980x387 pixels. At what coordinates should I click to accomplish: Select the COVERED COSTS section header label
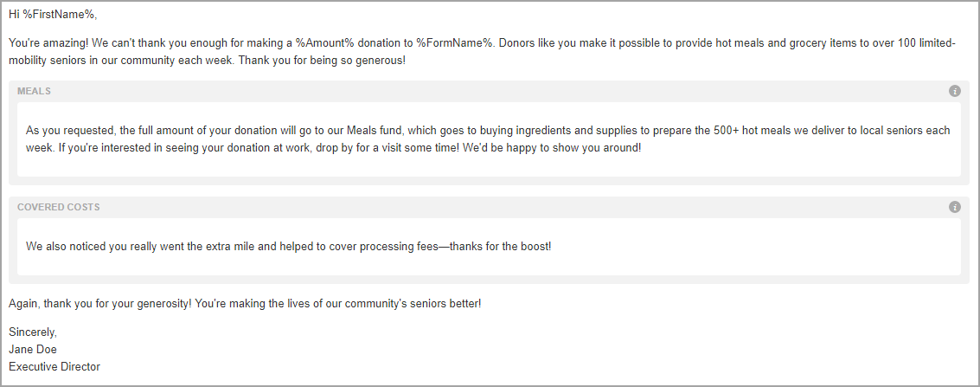coord(59,207)
